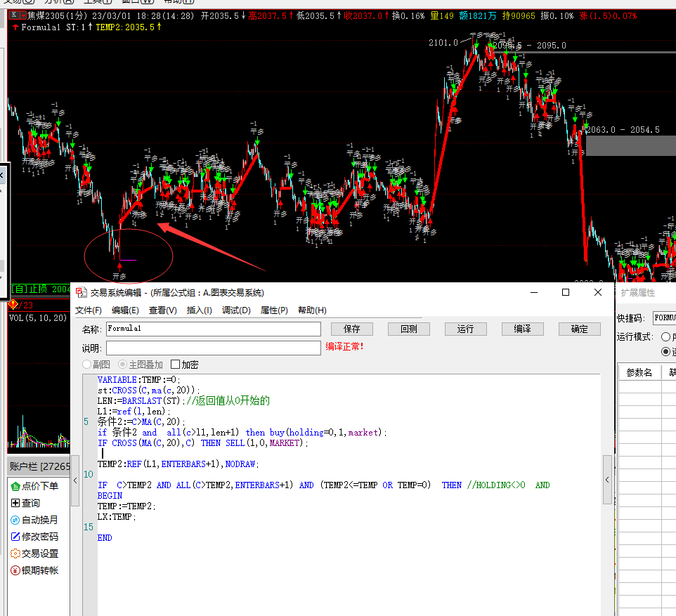Click the 修改密码 pencil icon
This screenshot has width=676, height=616.
(x=15, y=537)
